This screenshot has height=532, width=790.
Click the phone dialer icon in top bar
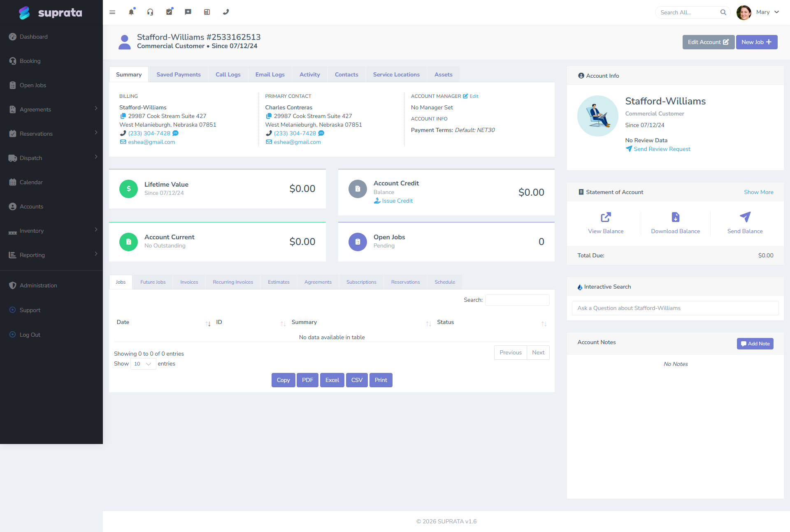[x=226, y=12]
